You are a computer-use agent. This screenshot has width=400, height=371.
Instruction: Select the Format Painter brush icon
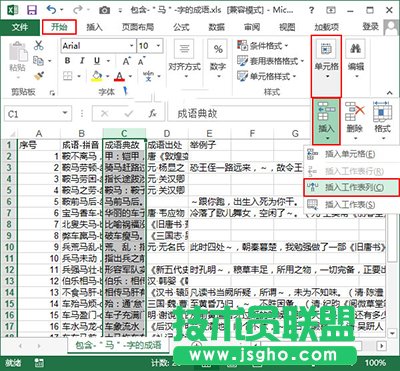[x=39, y=76]
